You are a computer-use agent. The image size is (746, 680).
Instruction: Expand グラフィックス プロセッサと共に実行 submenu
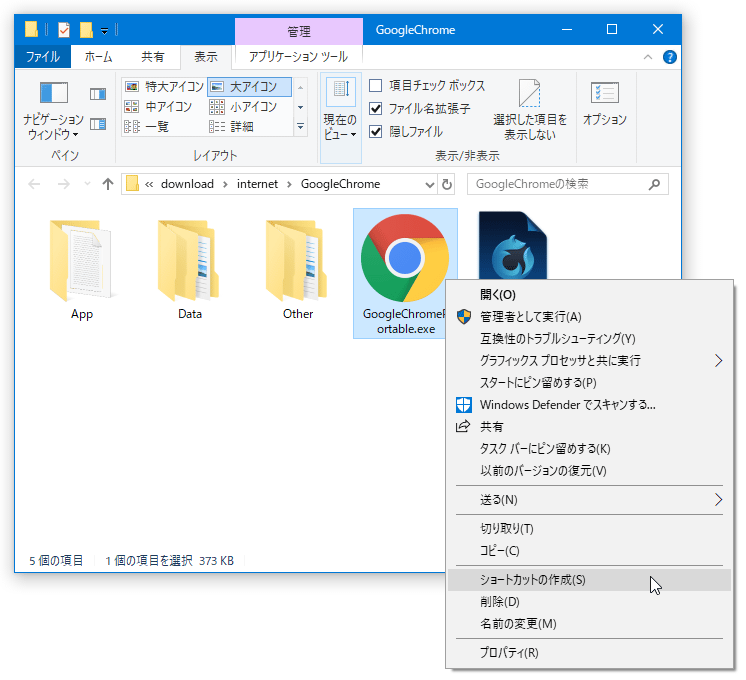[x=718, y=361]
